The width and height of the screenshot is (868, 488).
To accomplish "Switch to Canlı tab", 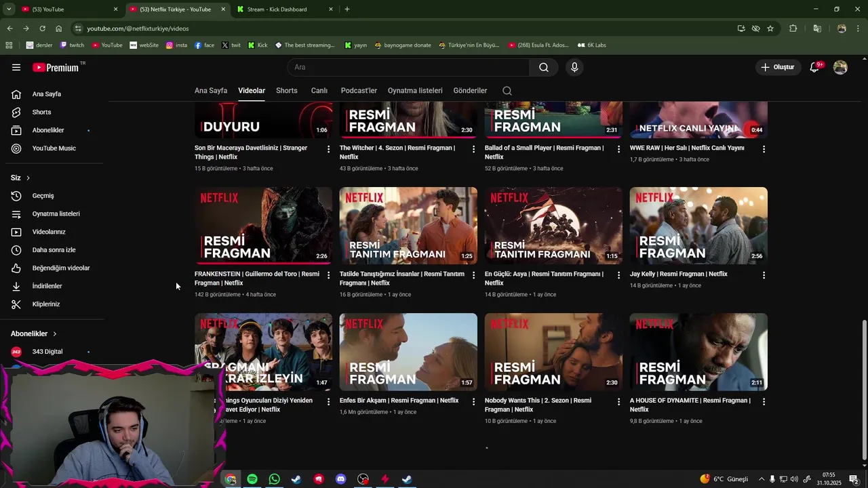I will (319, 91).
